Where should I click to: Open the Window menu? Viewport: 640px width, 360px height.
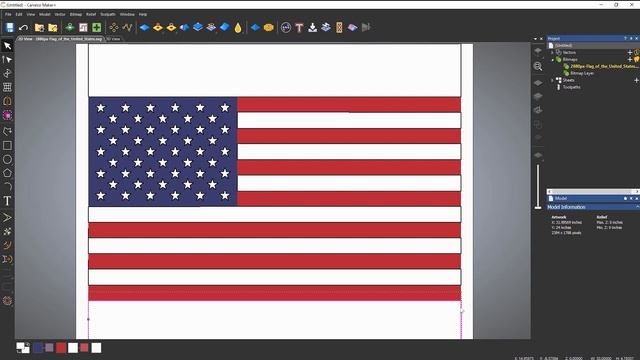click(127, 14)
